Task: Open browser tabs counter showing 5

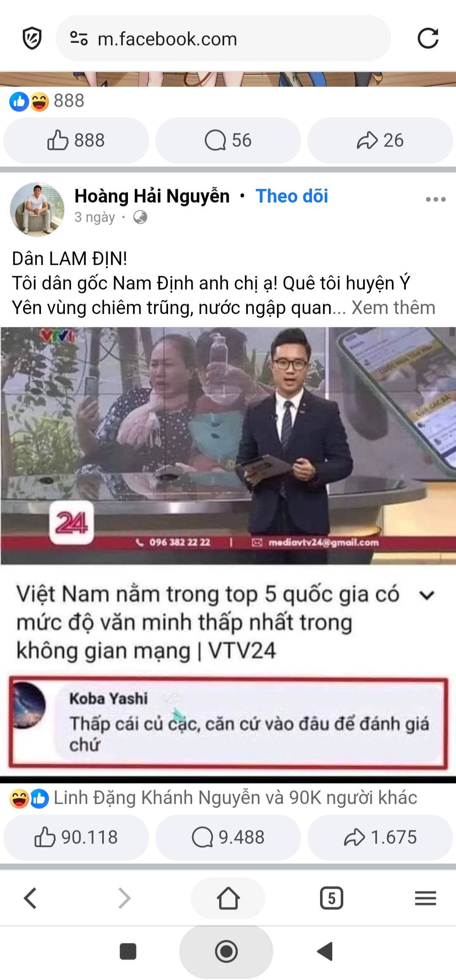Action: [x=331, y=898]
